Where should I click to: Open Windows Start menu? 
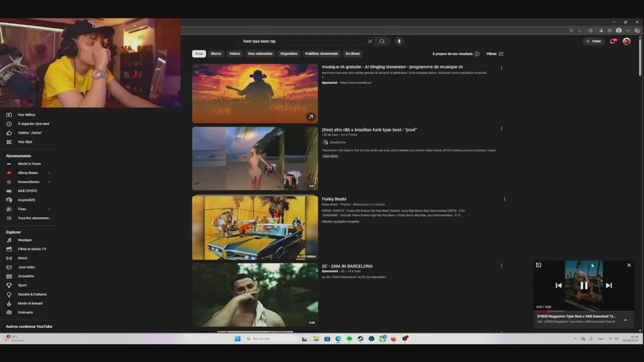click(237, 339)
